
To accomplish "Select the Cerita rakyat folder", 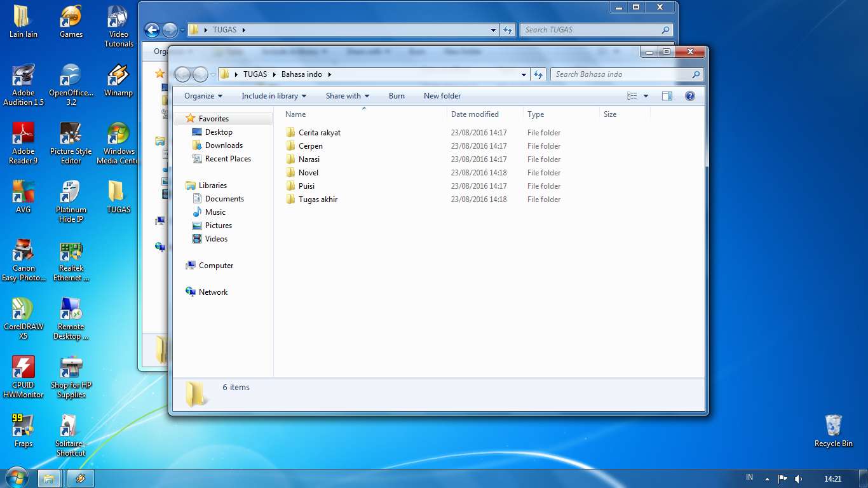I will [313, 133].
